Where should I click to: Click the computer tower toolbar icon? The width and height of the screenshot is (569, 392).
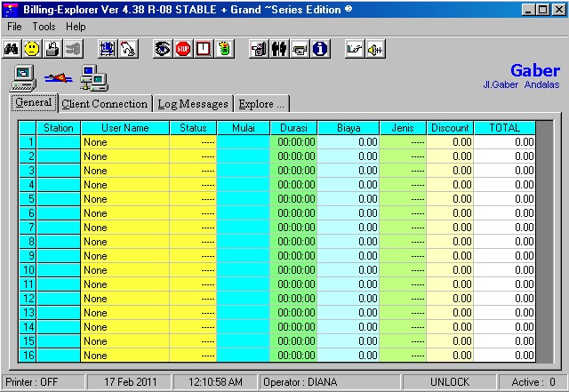click(x=259, y=49)
